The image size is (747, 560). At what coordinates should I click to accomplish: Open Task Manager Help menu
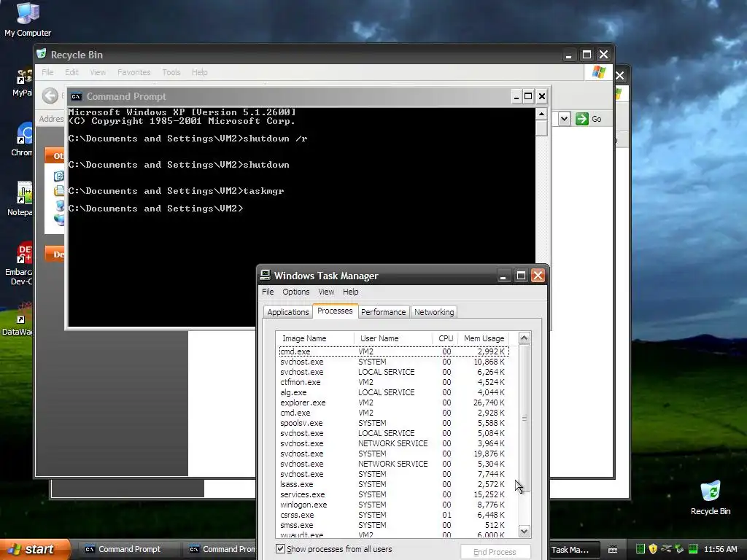point(351,292)
